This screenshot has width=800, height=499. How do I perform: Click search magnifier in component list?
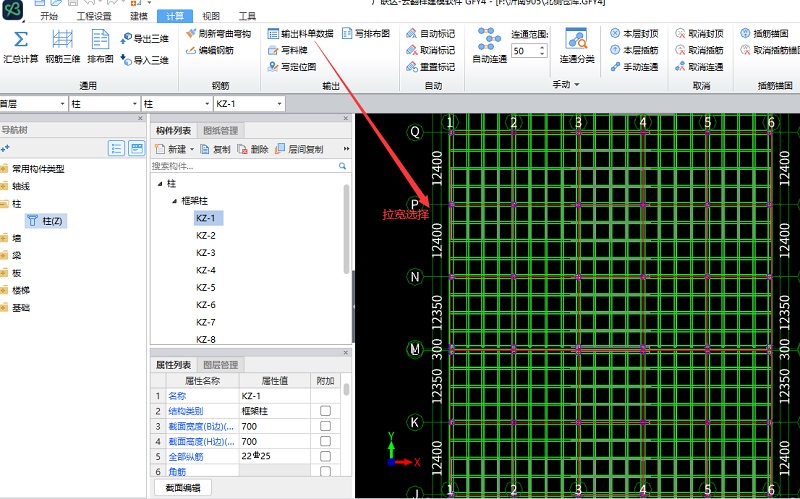pyautogui.click(x=342, y=166)
